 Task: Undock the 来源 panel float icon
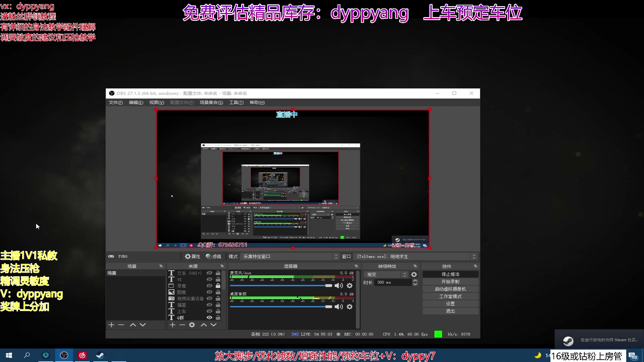(x=222, y=266)
